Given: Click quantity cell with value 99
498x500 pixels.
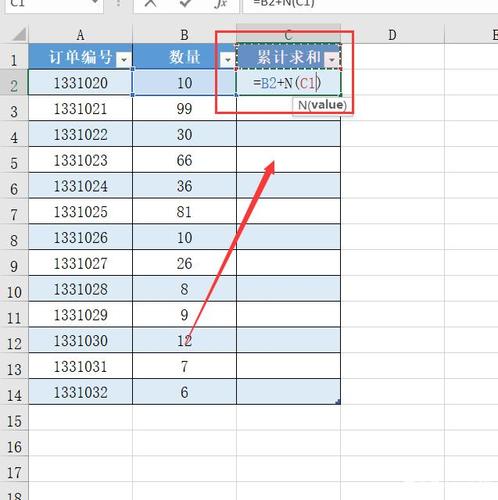Looking at the screenshot, I should [x=184, y=108].
